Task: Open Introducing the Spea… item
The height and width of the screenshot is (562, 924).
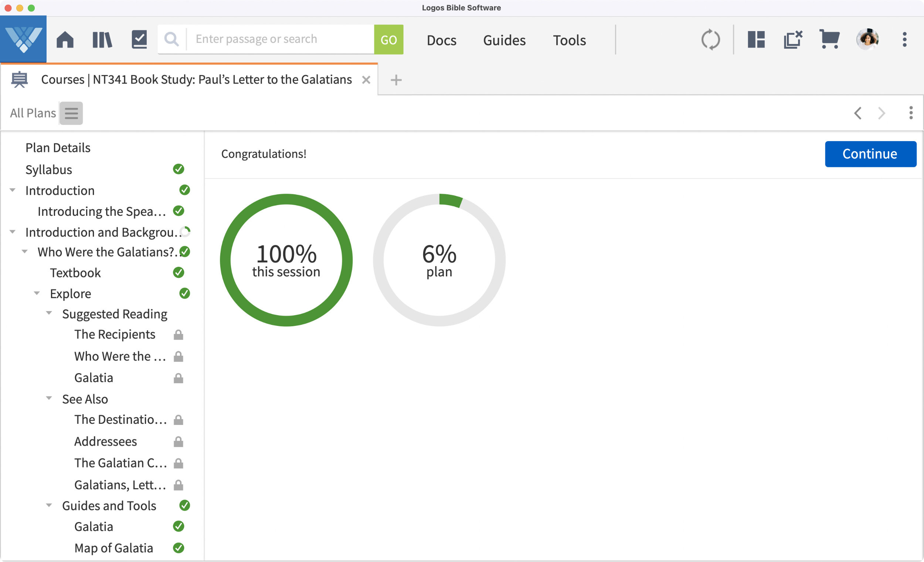Action: point(102,211)
